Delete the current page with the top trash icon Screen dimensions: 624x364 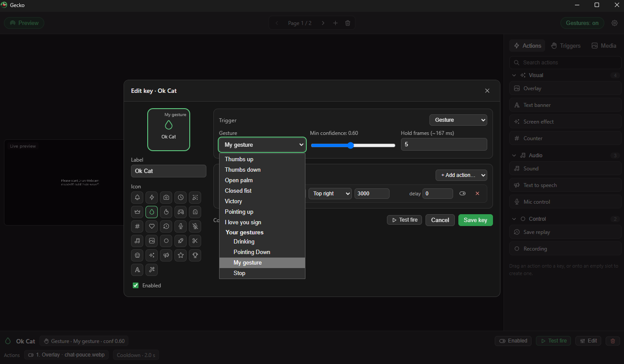[x=347, y=23]
